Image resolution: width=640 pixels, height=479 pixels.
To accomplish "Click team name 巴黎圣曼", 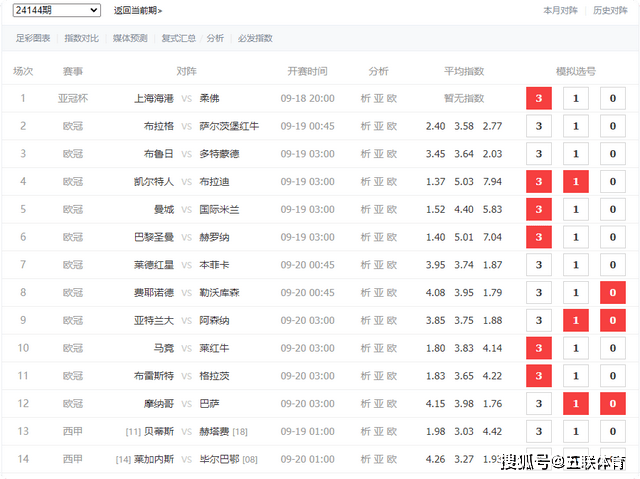I will pos(154,237).
